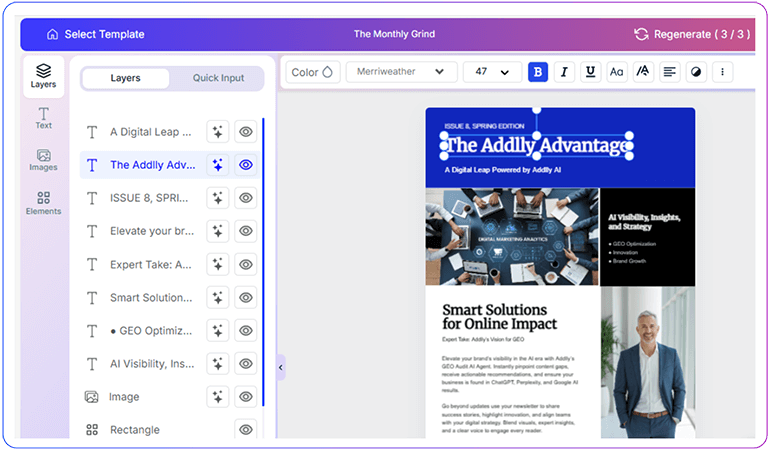Click Regenerate ( 3 / 3 ) button
770x450 pixels.
tap(692, 34)
